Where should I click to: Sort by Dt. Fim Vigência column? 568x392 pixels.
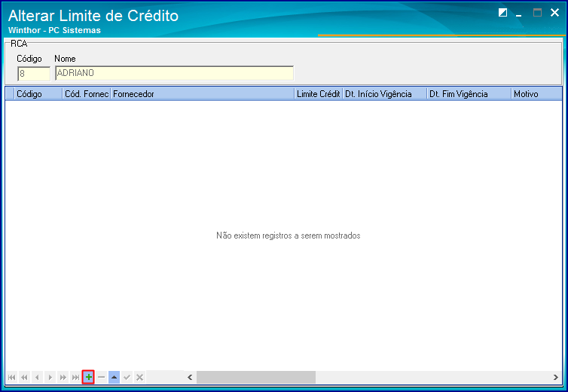point(469,94)
